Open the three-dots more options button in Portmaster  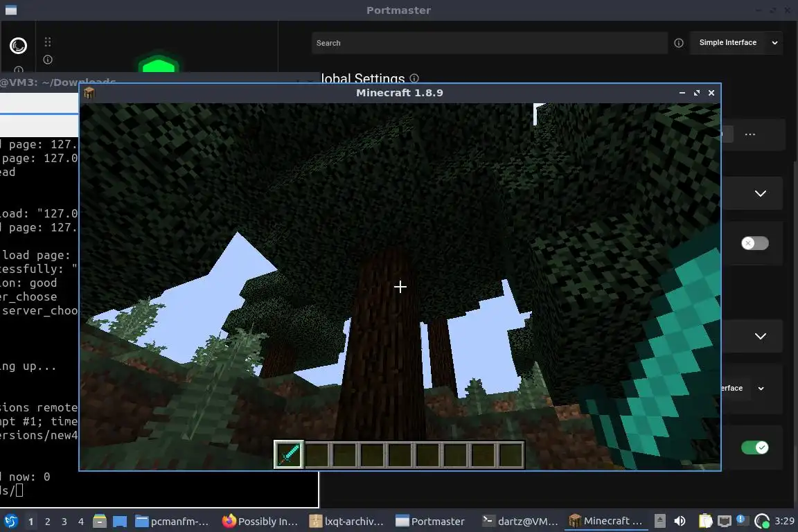[x=750, y=135]
